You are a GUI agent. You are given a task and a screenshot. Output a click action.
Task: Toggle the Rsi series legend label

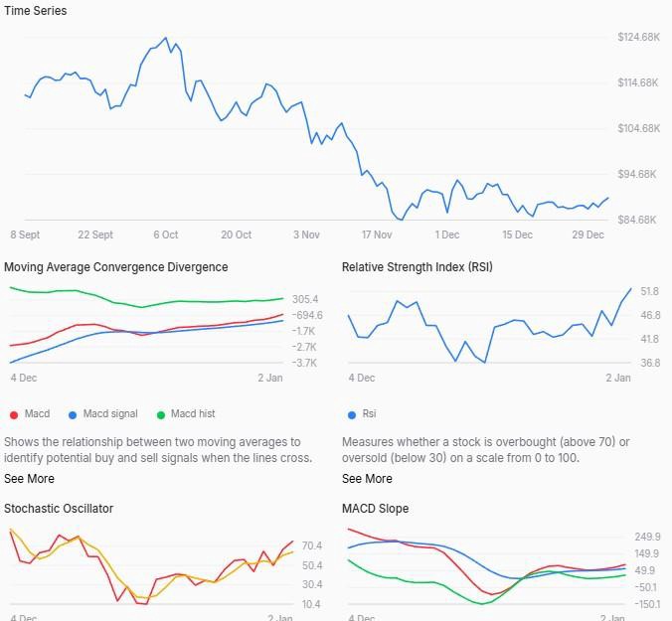pos(369,414)
